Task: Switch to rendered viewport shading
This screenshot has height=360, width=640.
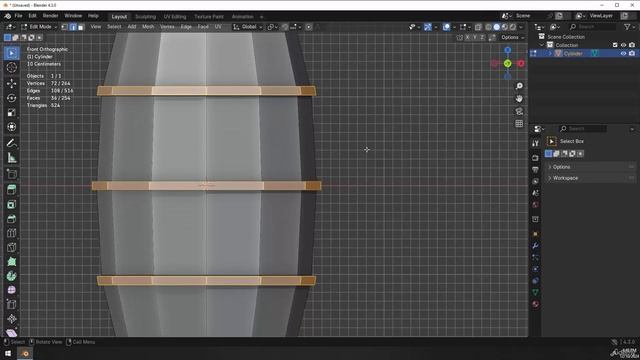Action: click(513, 27)
